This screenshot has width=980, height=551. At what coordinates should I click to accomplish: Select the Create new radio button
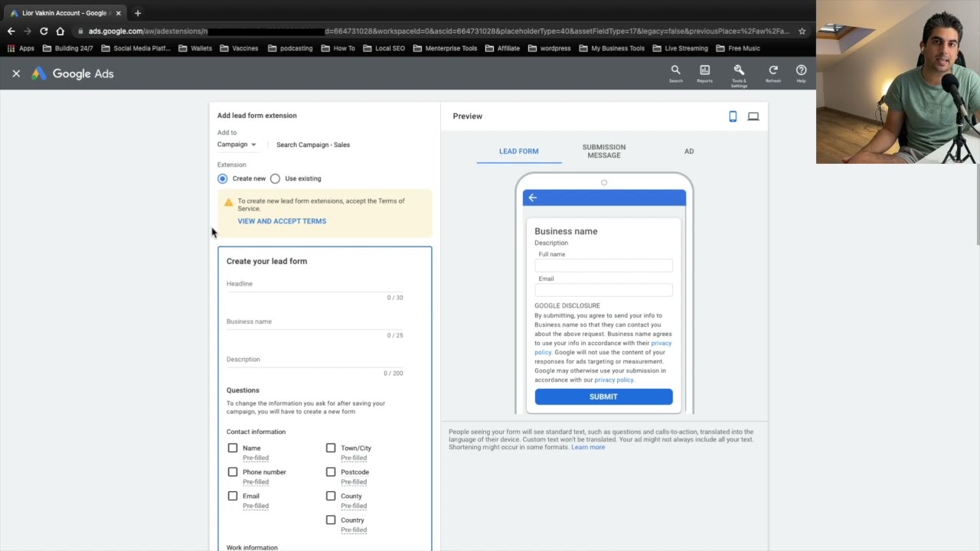[x=222, y=178]
